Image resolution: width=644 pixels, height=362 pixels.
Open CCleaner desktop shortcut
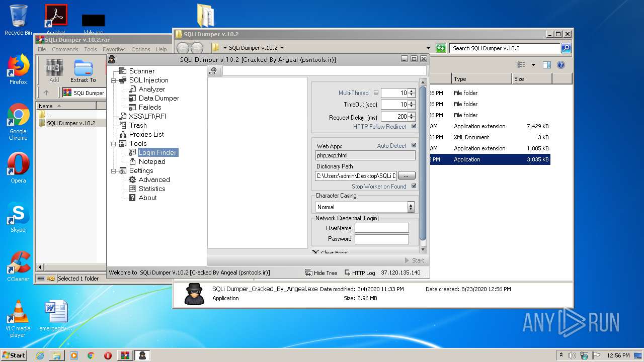[18, 266]
